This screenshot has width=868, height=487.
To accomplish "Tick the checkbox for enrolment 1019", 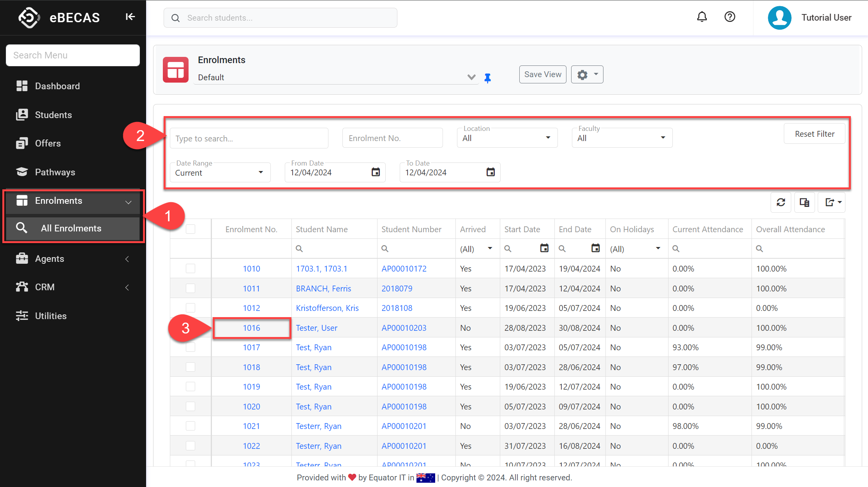I will [x=191, y=386].
